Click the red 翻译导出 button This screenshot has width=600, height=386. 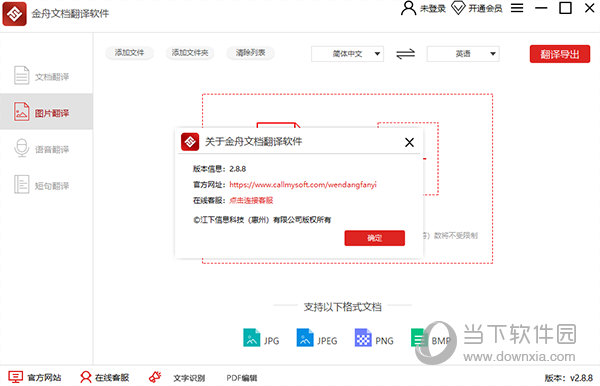560,54
